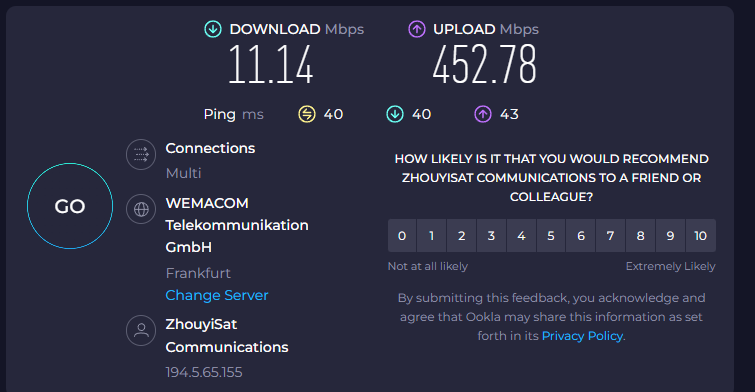Click the globe server icon

[141, 209]
